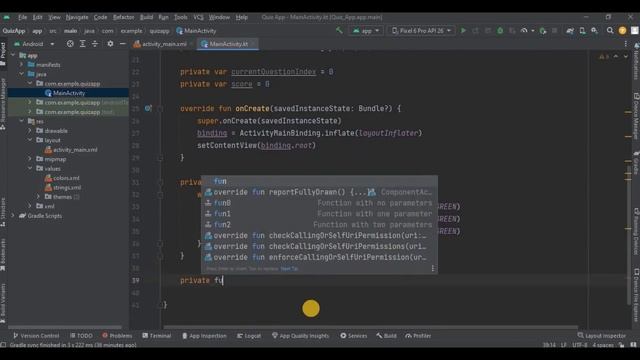Screen dimensions: 640x360
Task: Open the completion popup three-dots menu
Action: coord(433,268)
